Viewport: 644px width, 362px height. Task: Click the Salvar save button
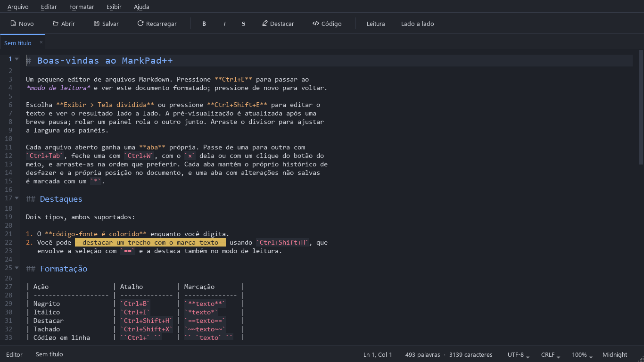point(106,24)
